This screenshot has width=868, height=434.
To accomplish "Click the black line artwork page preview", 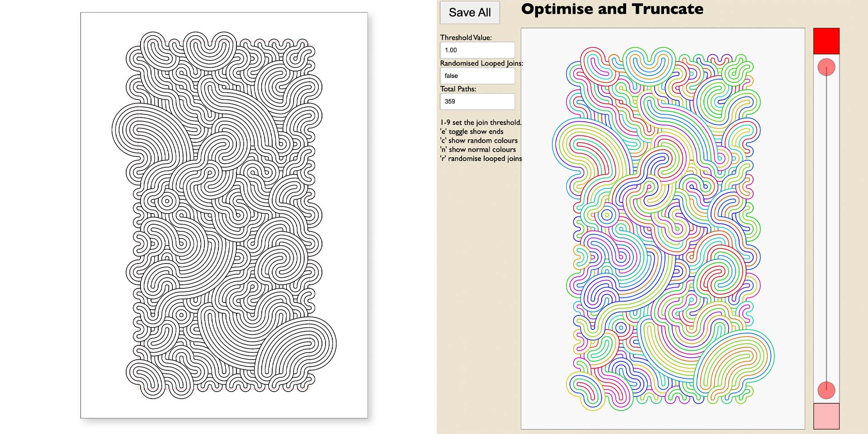I will click(x=224, y=215).
